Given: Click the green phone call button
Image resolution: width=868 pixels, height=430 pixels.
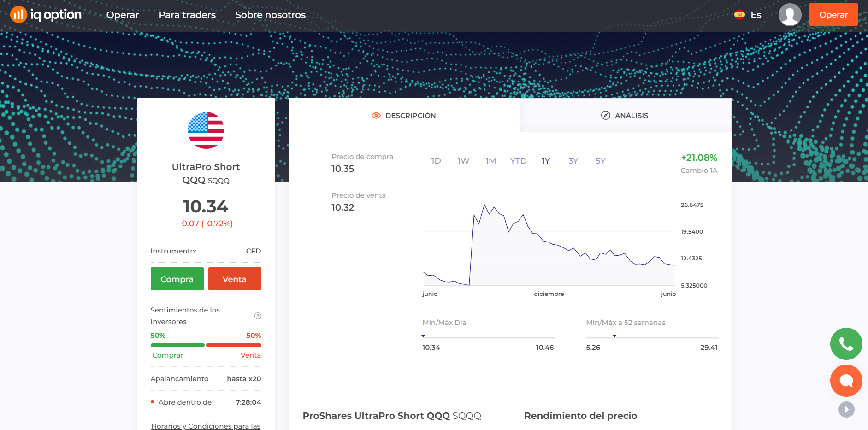Looking at the screenshot, I should (846, 344).
